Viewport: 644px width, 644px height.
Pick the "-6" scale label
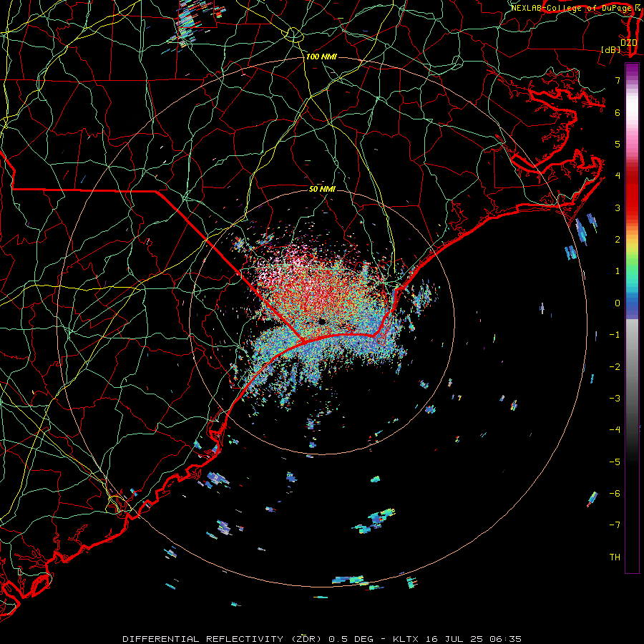pyautogui.click(x=615, y=494)
